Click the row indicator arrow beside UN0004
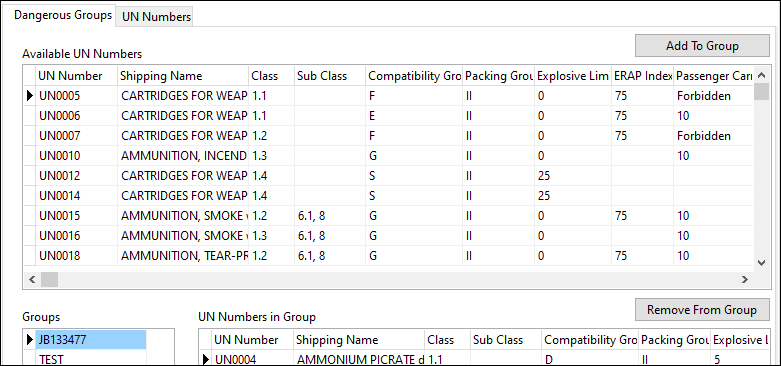 [206, 360]
